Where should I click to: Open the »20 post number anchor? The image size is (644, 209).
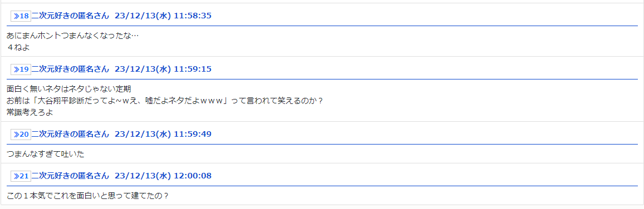[21, 135]
